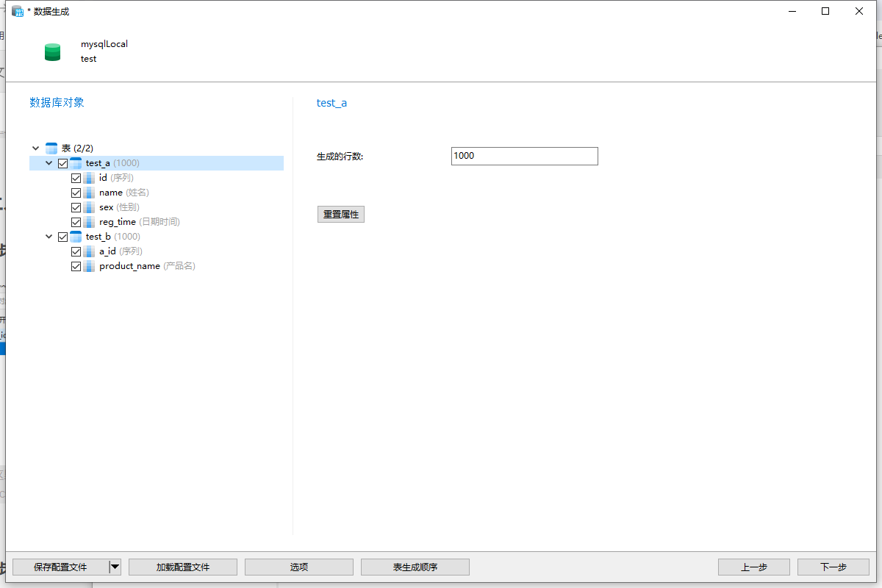Viewport: 882px width, 588px height.
Task: Select the test_a (1000) tree row
Action: (x=157, y=163)
